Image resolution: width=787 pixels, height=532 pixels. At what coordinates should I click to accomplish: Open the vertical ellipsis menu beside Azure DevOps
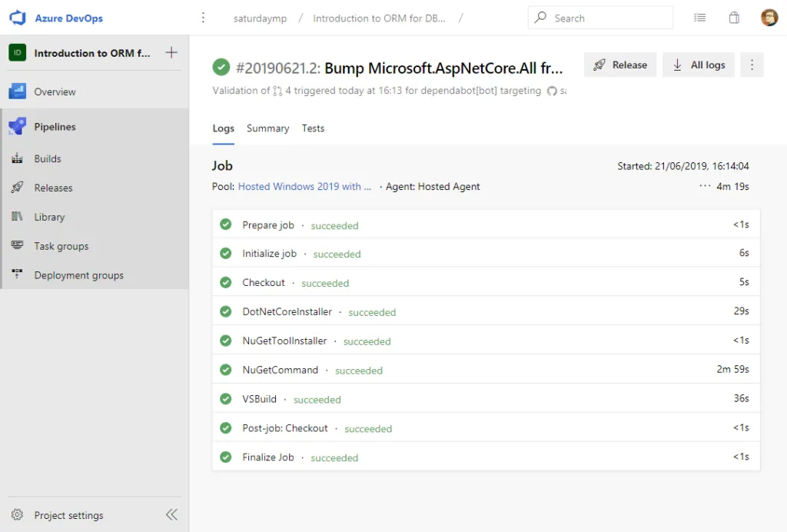click(x=203, y=18)
